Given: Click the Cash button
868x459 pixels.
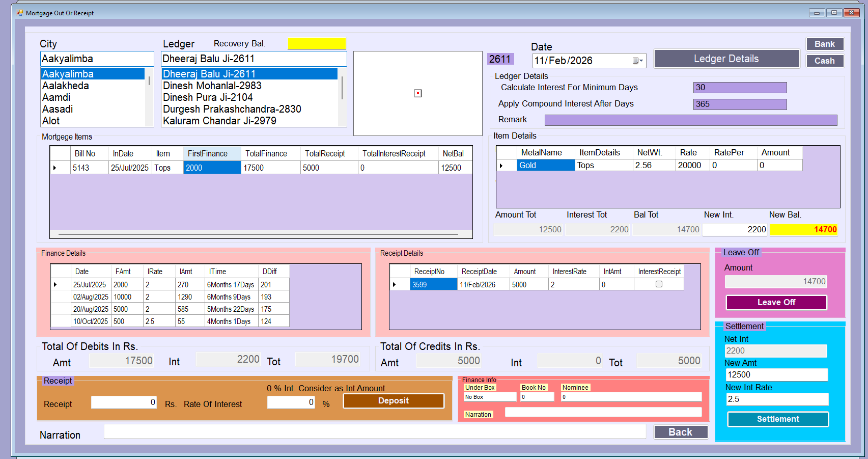Looking at the screenshot, I should tap(825, 61).
